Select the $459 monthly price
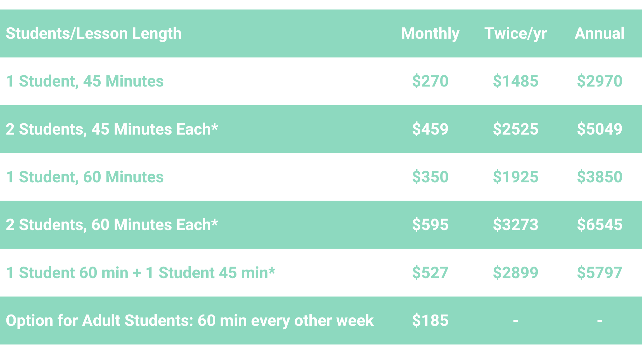644x362 pixels. pos(430,129)
